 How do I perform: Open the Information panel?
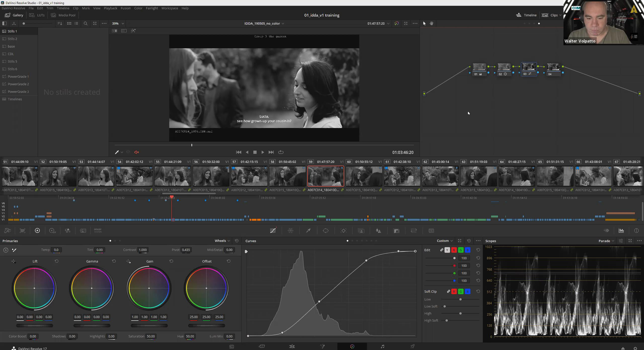click(x=636, y=231)
